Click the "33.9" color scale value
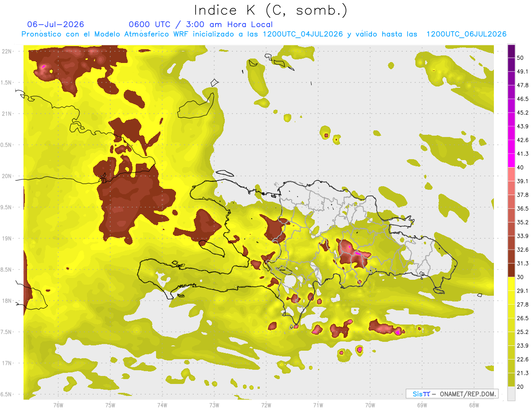This screenshot has height=411, width=532. (x=522, y=236)
